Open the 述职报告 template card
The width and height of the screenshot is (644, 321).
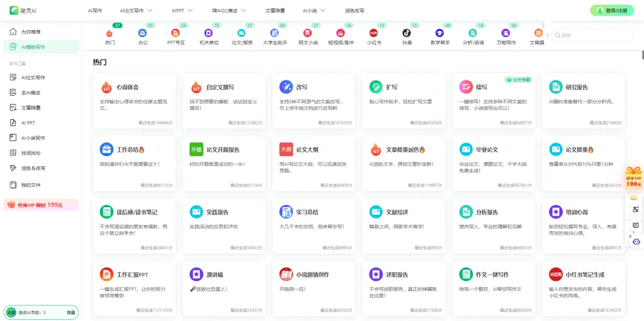404,288
